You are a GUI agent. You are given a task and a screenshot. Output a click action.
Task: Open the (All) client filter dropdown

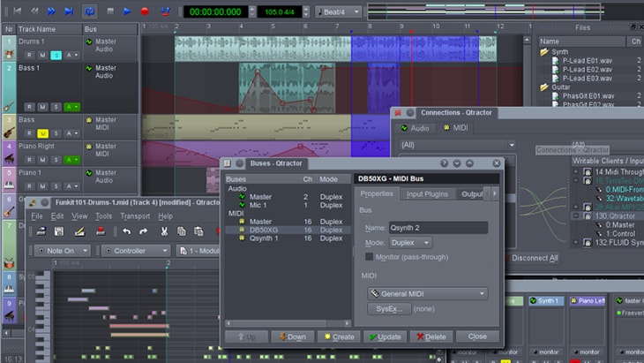point(458,145)
